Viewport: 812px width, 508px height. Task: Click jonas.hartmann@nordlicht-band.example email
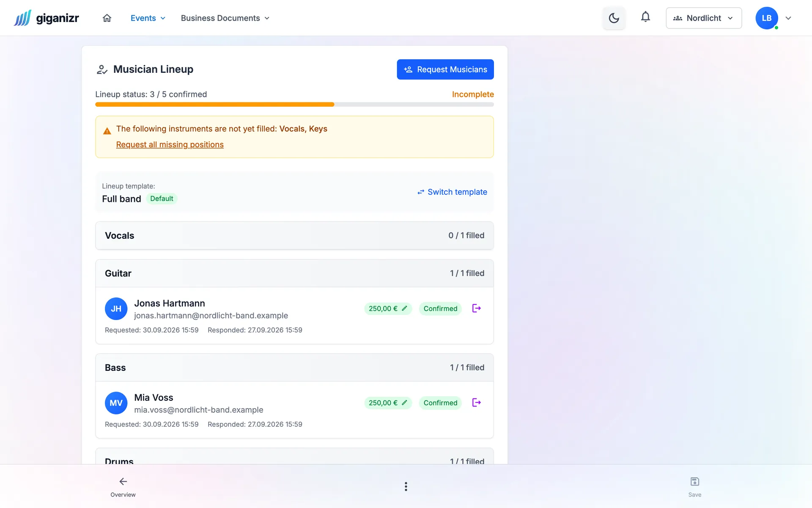[x=211, y=315]
